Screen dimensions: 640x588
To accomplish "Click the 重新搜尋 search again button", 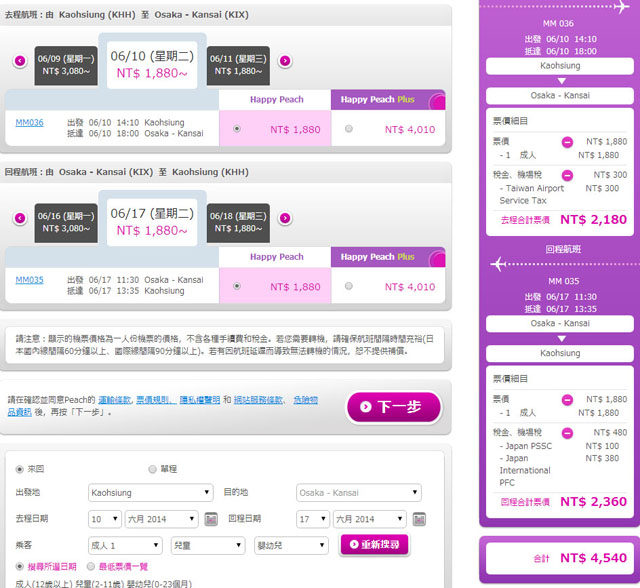I will click(x=375, y=544).
